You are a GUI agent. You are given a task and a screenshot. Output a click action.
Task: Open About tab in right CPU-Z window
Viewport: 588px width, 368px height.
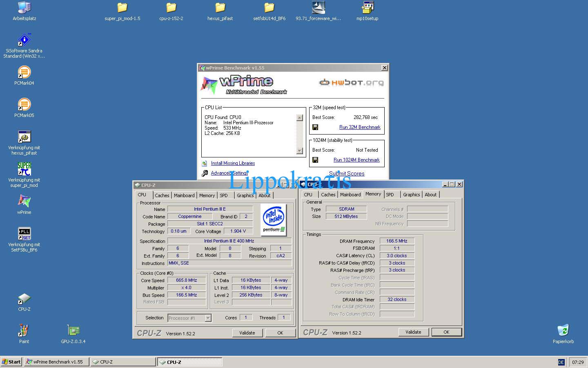430,195
